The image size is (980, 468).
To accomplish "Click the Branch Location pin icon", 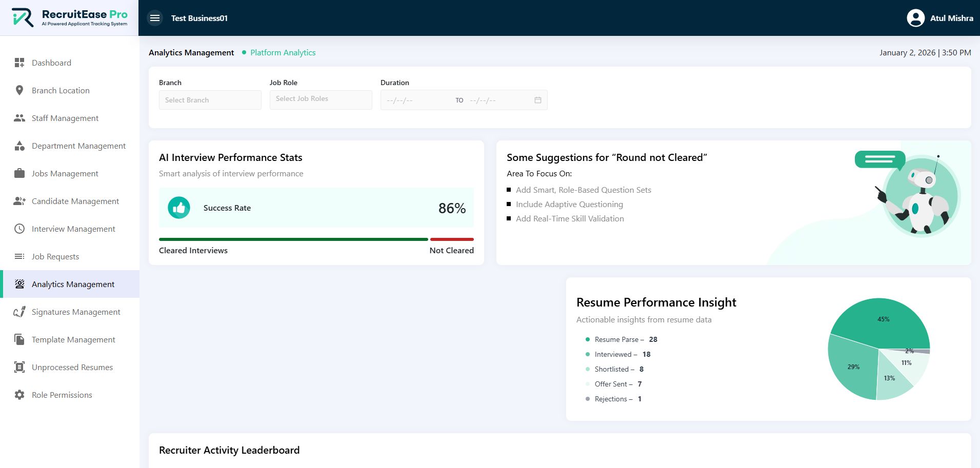I will [x=19, y=90].
